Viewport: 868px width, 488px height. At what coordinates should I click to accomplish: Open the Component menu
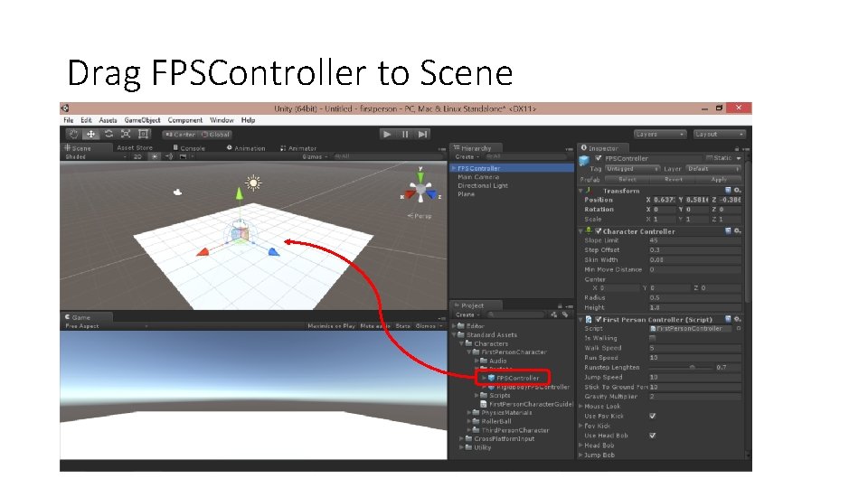tap(184, 120)
